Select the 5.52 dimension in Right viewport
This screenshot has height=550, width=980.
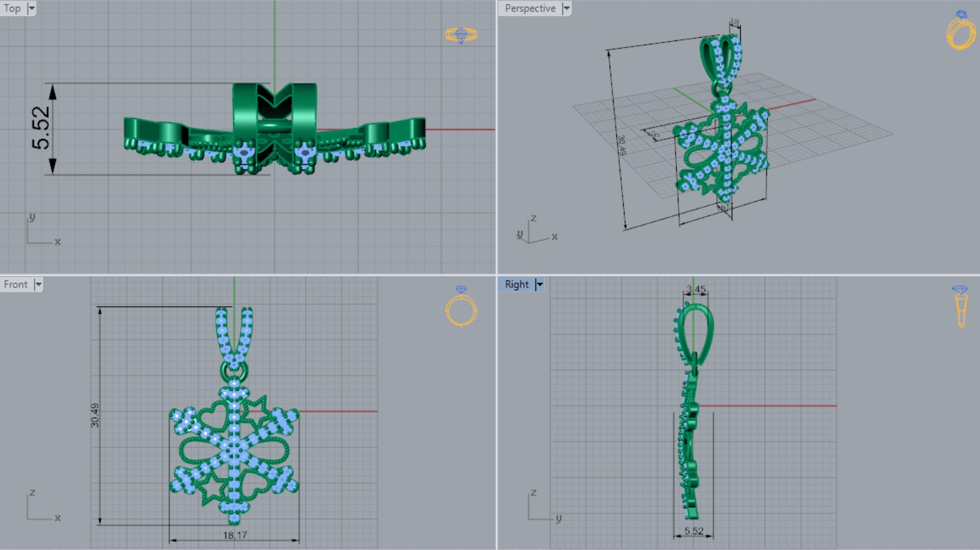pos(694,531)
